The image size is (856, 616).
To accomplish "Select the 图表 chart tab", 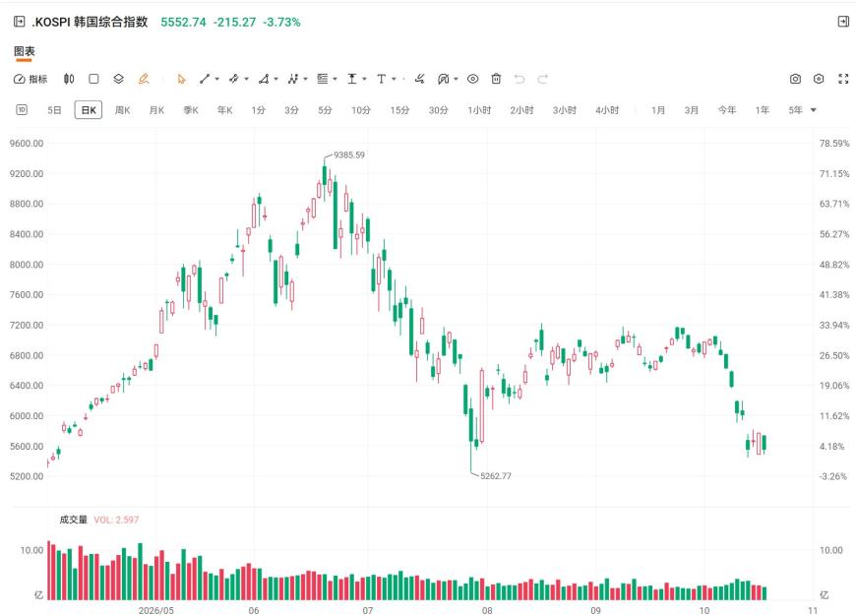I will click(x=24, y=51).
